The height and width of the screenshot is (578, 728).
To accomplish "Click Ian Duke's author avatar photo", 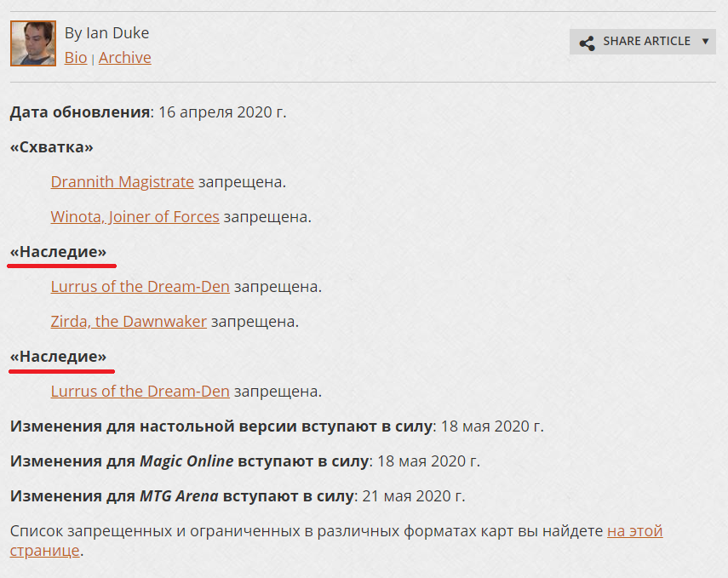I will pos(33,43).
